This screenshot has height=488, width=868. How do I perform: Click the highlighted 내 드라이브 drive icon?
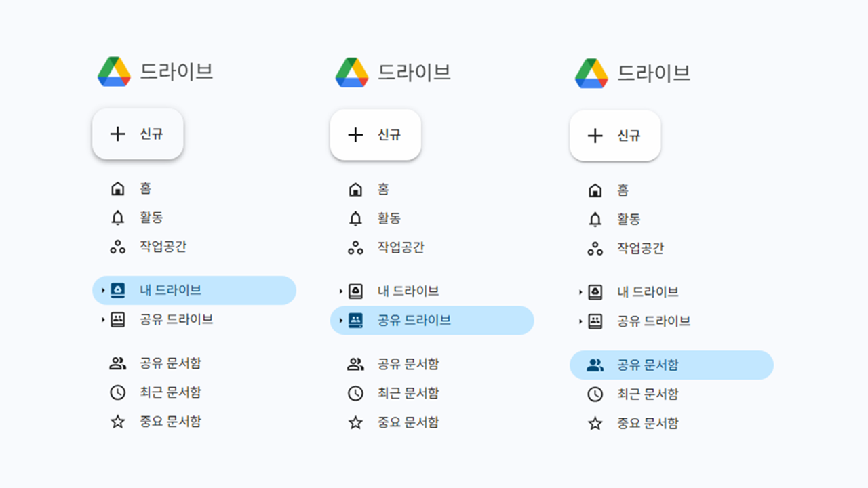point(118,290)
